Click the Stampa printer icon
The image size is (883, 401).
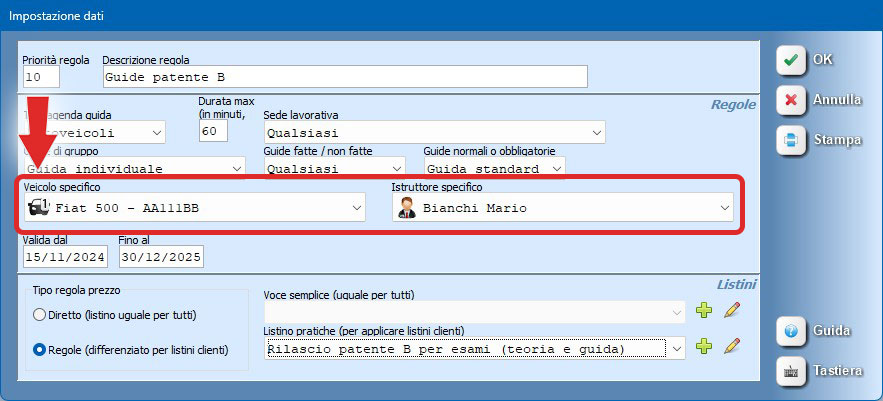point(791,140)
